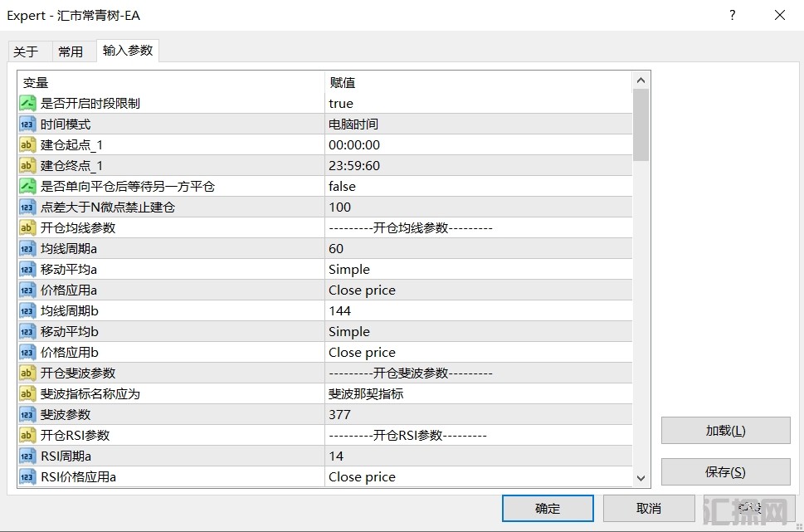
Task: Click the scrollbar down arrow
Action: tap(641, 478)
